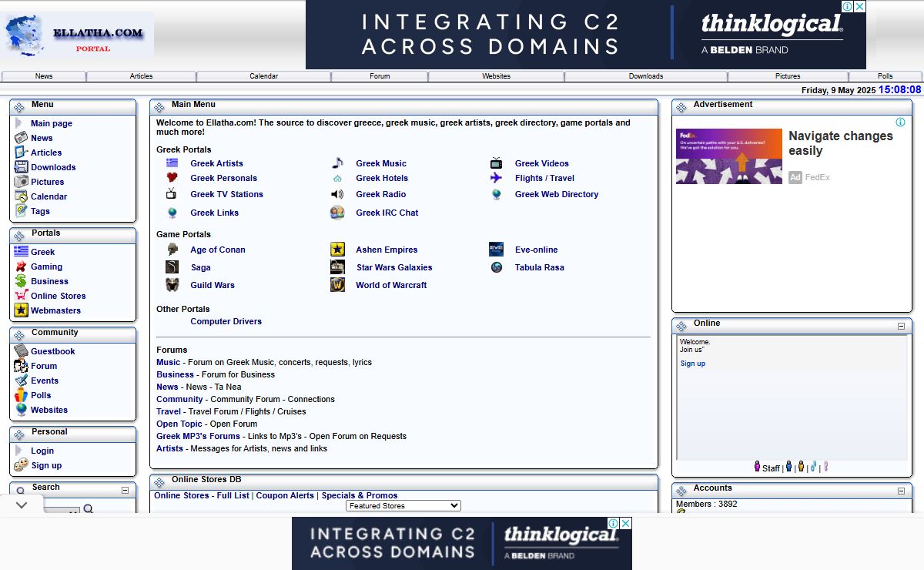Follow the Computer Drivers link
The height and width of the screenshot is (570, 924).
pos(226,321)
